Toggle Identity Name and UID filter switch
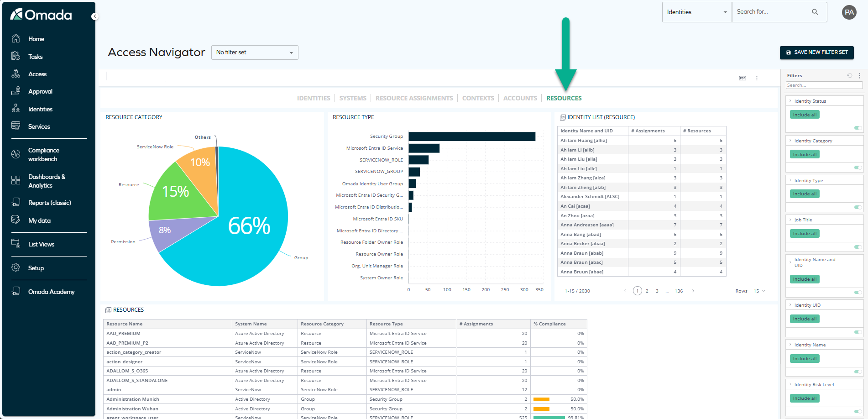868x419 pixels. click(x=858, y=292)
